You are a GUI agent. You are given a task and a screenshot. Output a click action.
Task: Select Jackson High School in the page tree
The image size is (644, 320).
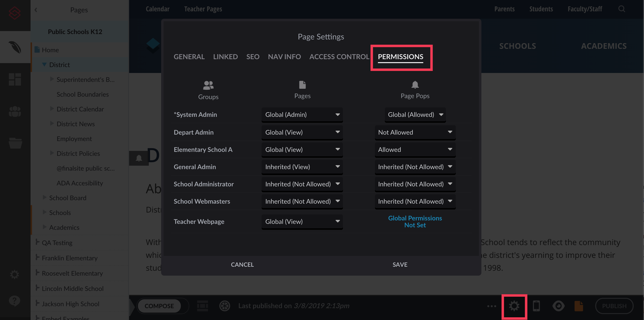70,303
